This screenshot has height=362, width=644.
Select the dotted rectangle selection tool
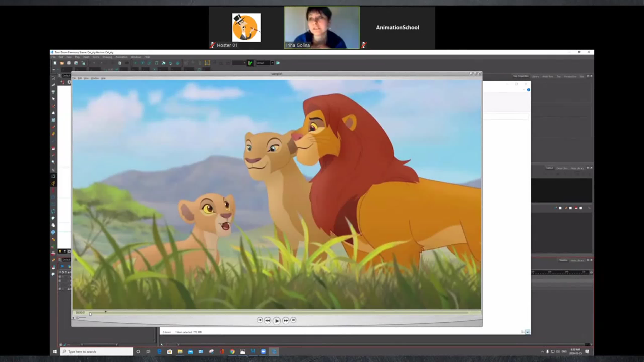(53, 176)
